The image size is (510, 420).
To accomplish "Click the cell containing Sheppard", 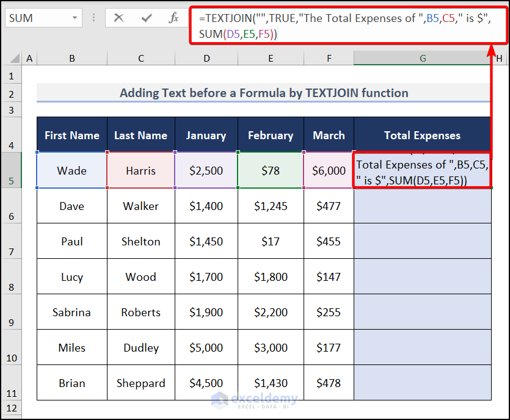I will (140, 383).
